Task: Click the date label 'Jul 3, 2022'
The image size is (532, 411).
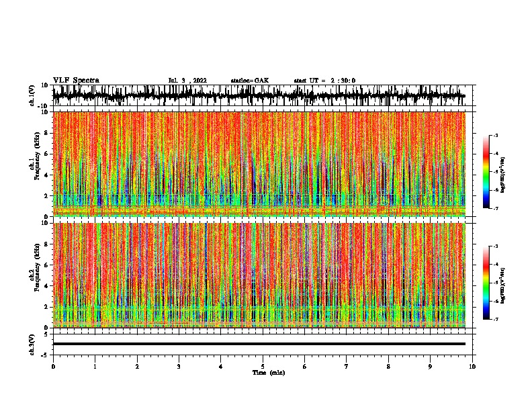Action: pyautogui.click(x=187, y=81)
